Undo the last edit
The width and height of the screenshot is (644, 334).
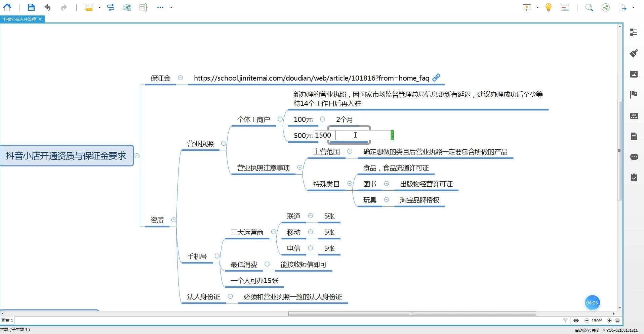tap(47, 7)
